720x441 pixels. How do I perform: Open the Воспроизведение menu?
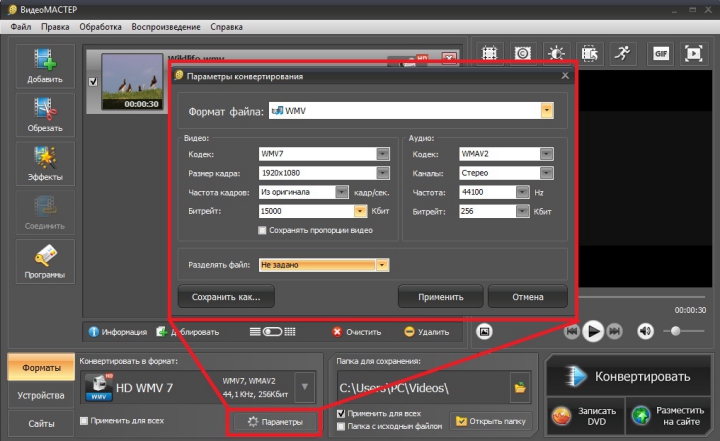pos(166,27)
